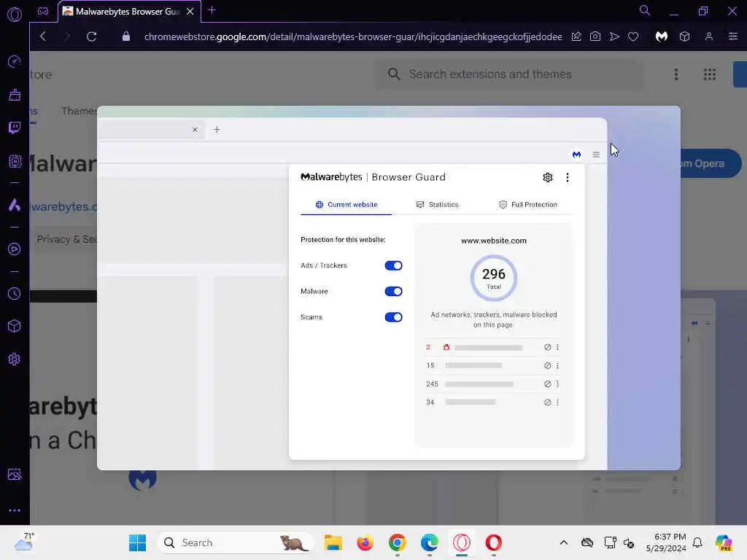Open File Explorer from taskbar
The image size is (747, 560).
click(333, 542)
